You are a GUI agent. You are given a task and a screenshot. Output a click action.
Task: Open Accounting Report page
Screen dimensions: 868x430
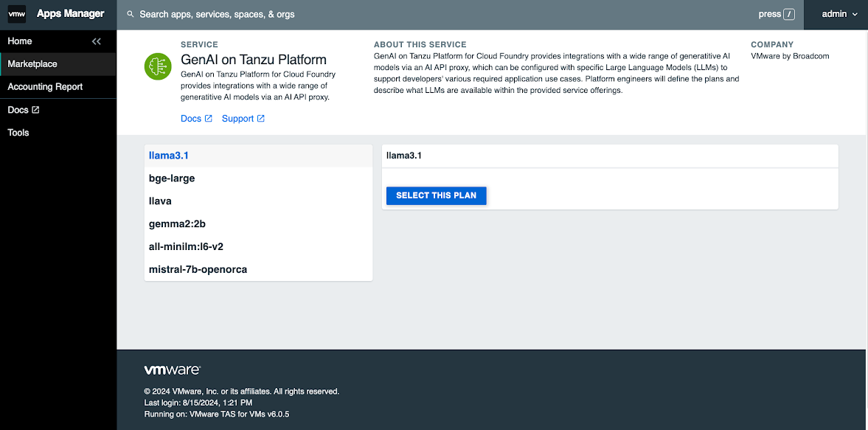click(x=58, y=87)
